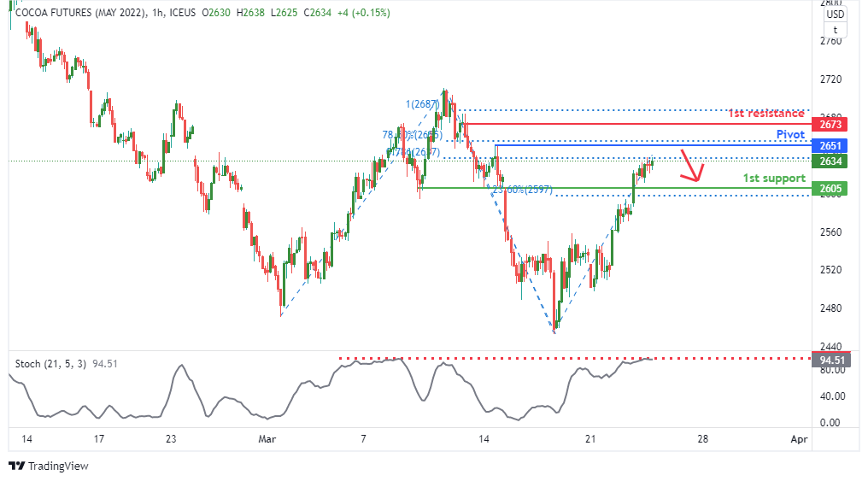This screenshot has height=481, width=868.
Task: Click the TradingView logo
Action: (48, 466)
